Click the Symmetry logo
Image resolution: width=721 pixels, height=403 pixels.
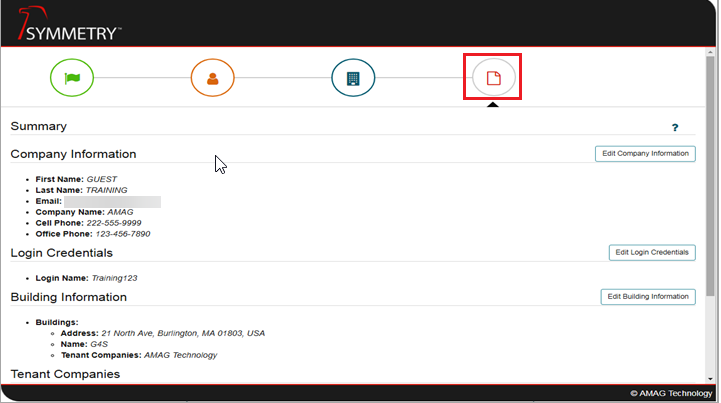(x=69, y=24)
